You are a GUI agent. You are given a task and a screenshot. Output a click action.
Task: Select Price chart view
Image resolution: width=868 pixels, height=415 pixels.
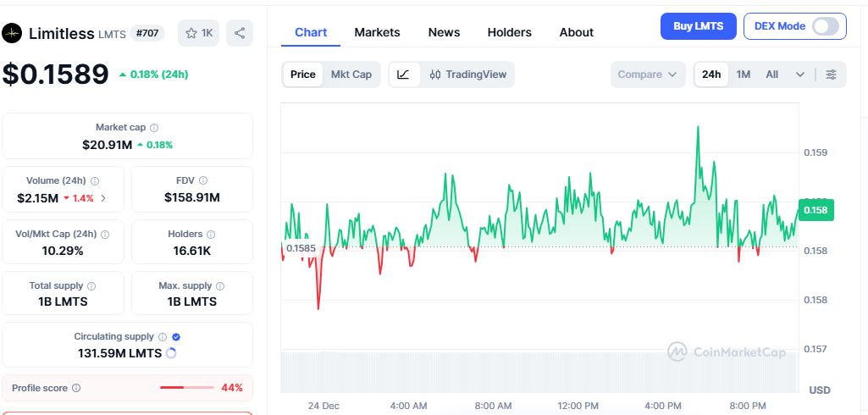pos(303,75)
